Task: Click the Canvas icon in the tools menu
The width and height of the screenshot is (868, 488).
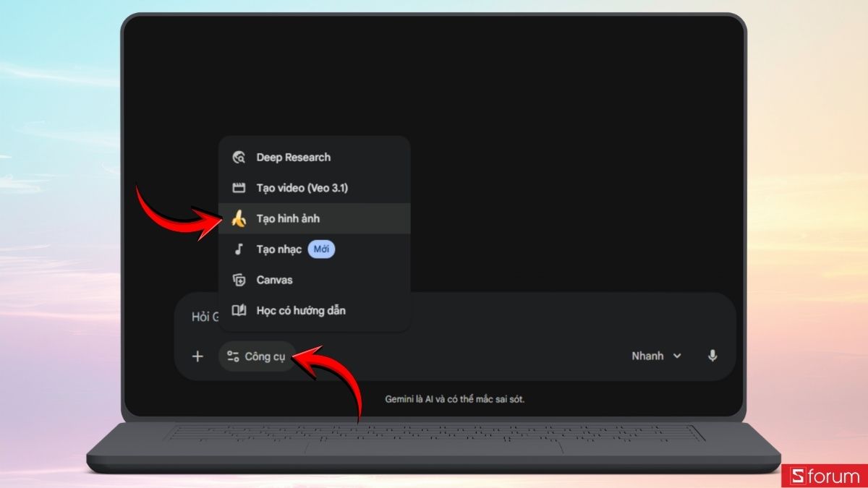Action: (239, 280)
